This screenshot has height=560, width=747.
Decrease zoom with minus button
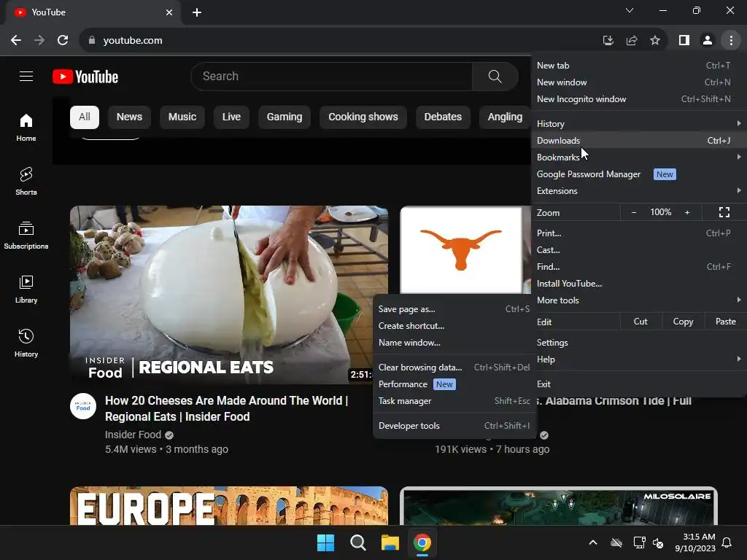pos(634,212)
